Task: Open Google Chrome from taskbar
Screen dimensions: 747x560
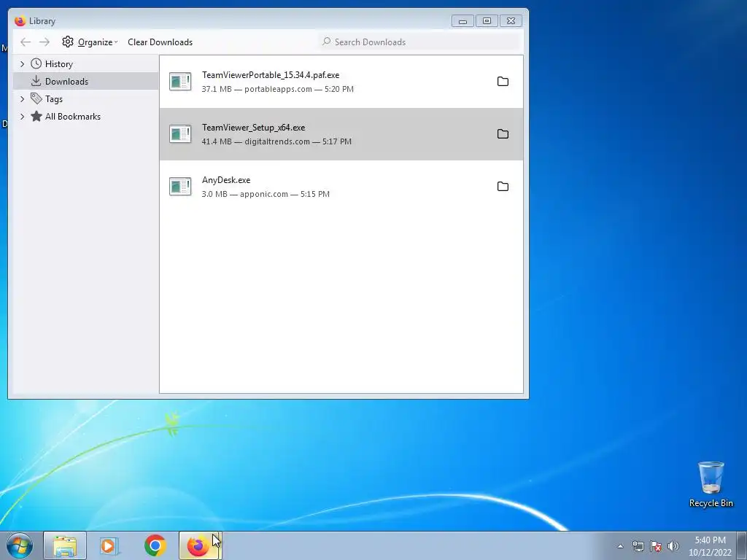Action: click(x=155, y=545)
